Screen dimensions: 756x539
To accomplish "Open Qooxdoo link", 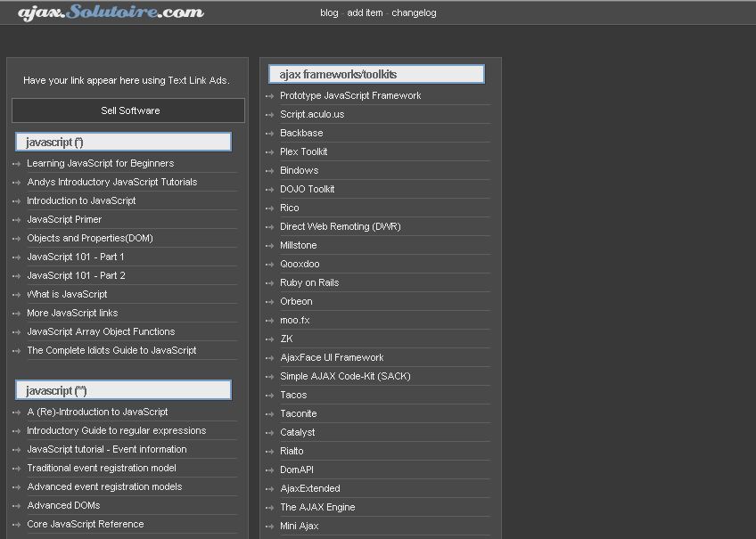I will (300, 264).
